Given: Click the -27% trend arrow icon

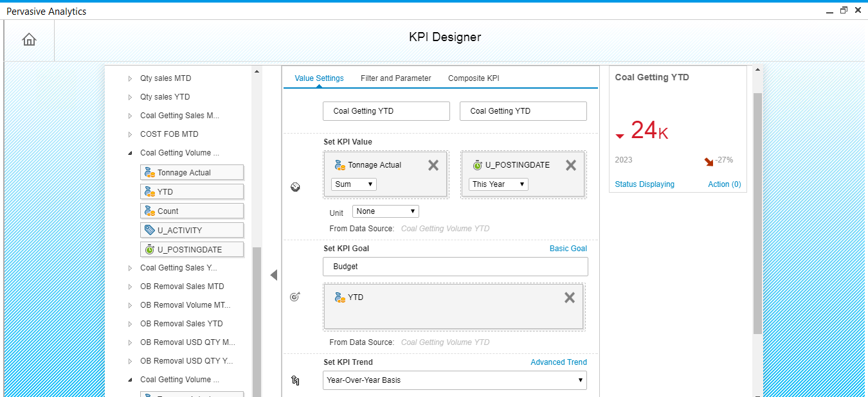Looking at the screenshot, I should click(x=709, y=162).
